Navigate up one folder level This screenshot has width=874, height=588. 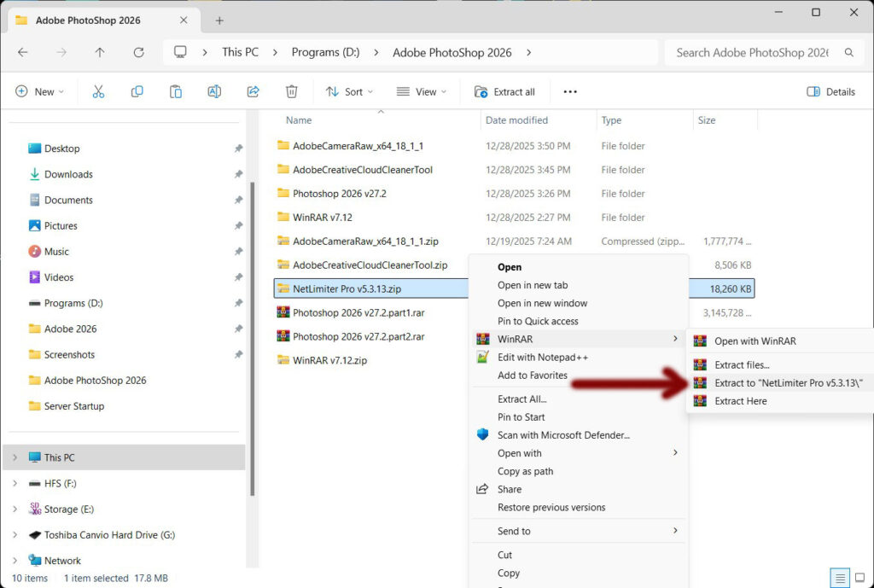click(100, 52)
